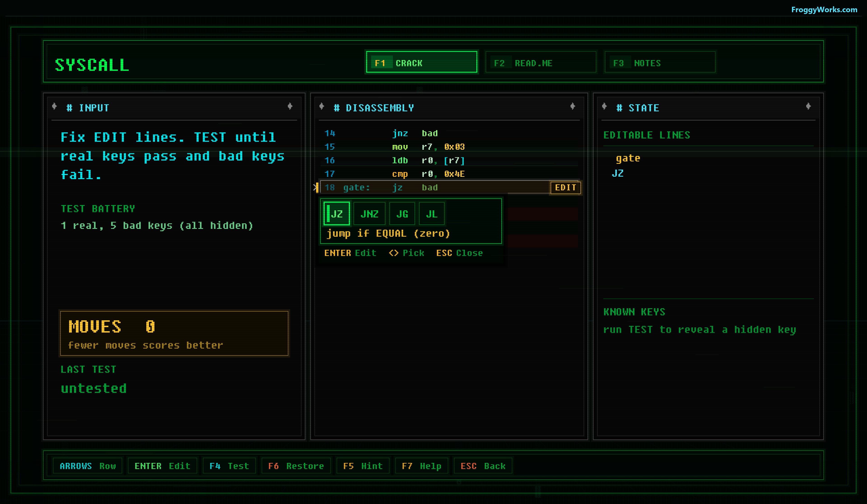Click the left diamond icon of DISASSEMBLY panel
The height and width of the screenshot is (504, 867).
coord(322,106)
